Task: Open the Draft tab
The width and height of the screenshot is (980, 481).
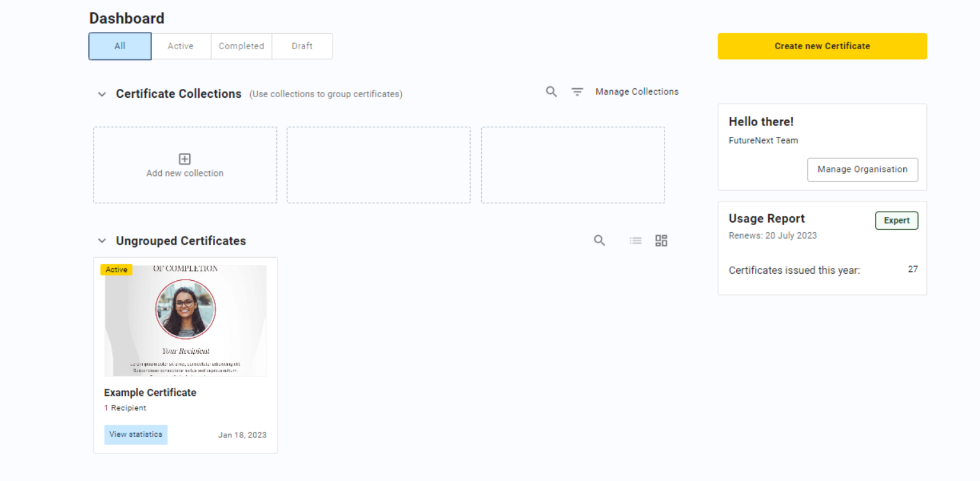Action: point(302,46)
